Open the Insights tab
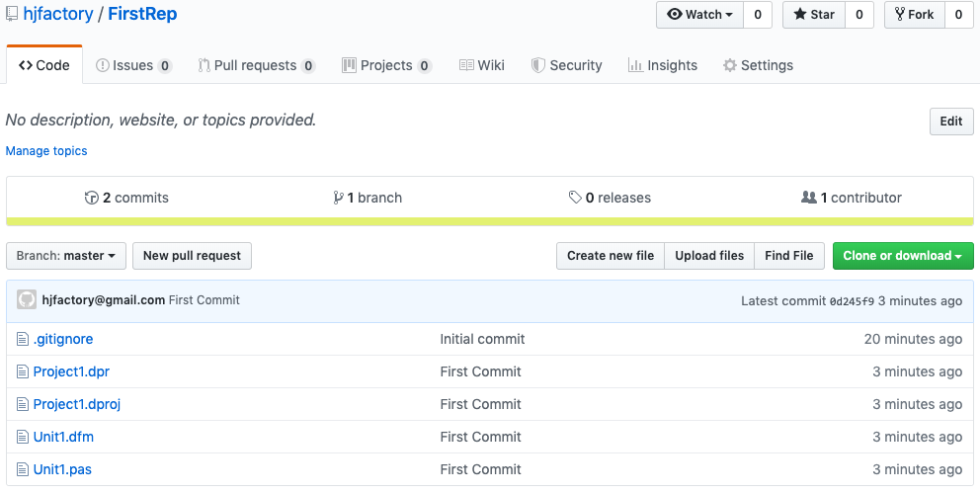This screenshot has width=980, height=493. (x=663, y=65)
